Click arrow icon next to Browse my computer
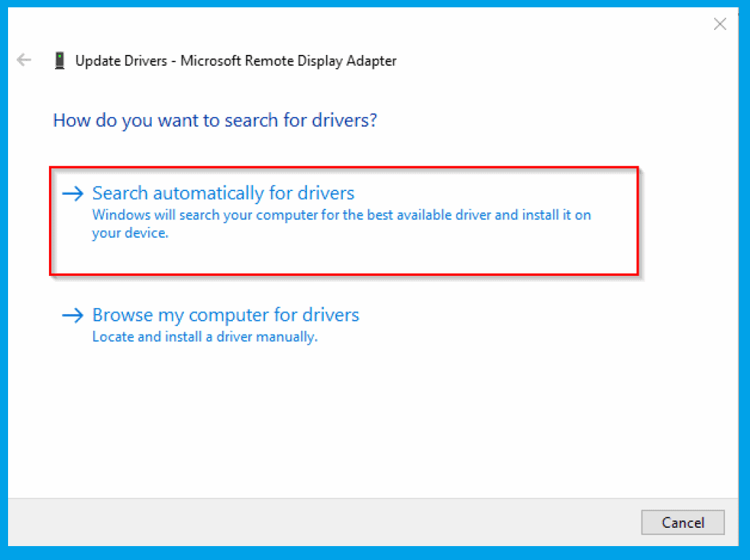Screen dimensions: 750x560 (73, 316)
